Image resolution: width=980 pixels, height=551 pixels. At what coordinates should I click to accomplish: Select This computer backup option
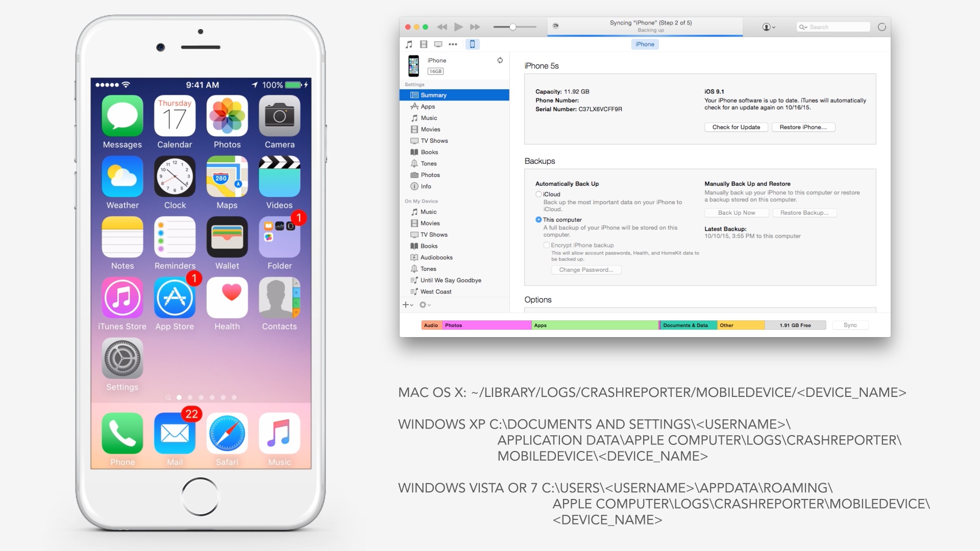tap(538, 219)
